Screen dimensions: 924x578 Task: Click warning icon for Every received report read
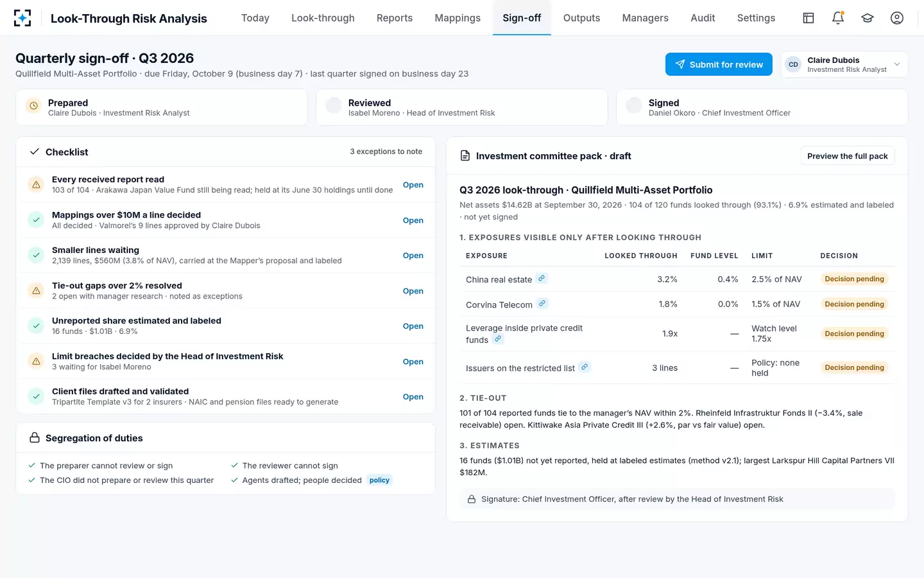[36, 185]
